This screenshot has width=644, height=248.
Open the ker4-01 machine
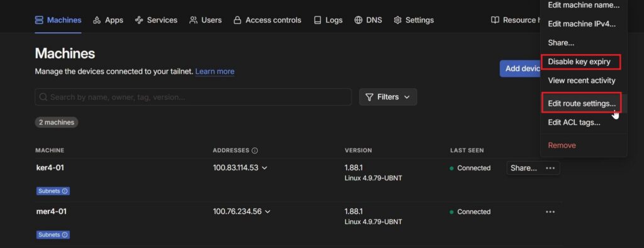(x=50, y=168)
